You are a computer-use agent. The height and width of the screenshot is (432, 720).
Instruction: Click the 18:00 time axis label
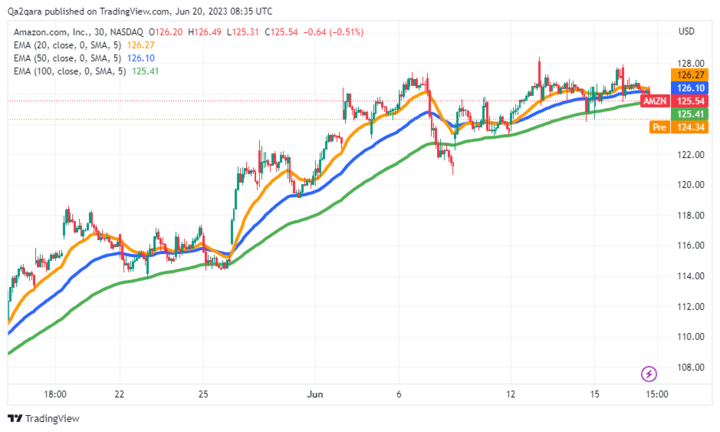click(55, 394)
